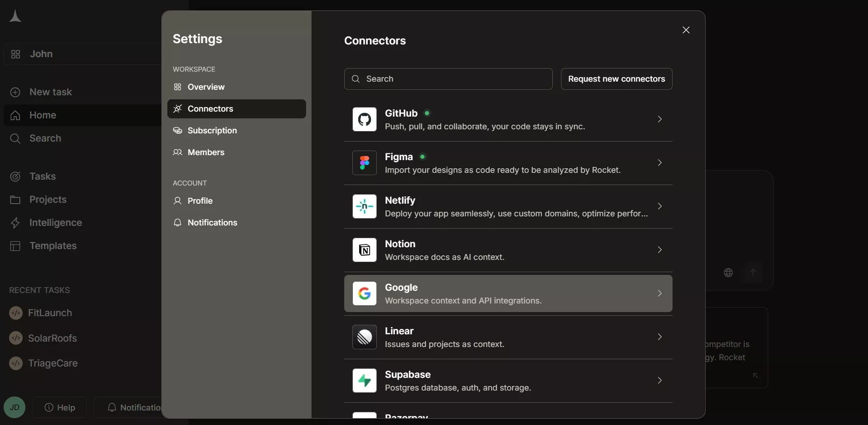Open Home in main sidebar

coord(83,115)
